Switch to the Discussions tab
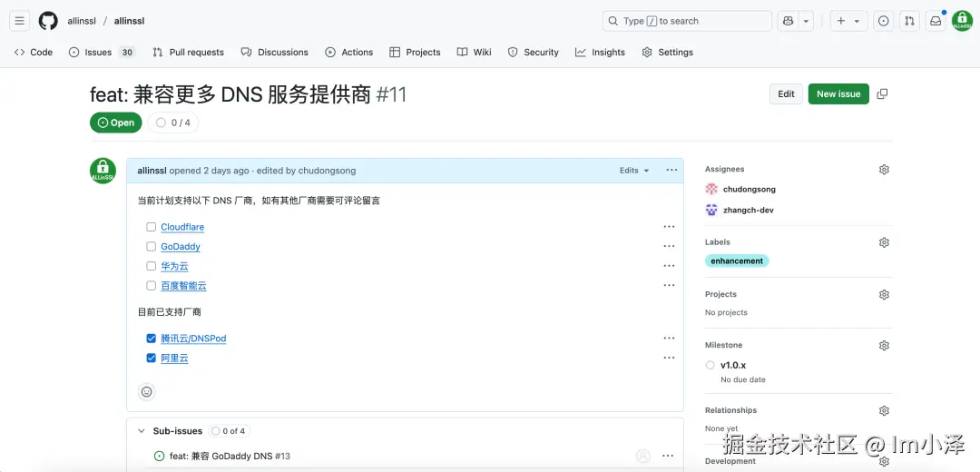This screenshot has height=472, width=980. 274,52
